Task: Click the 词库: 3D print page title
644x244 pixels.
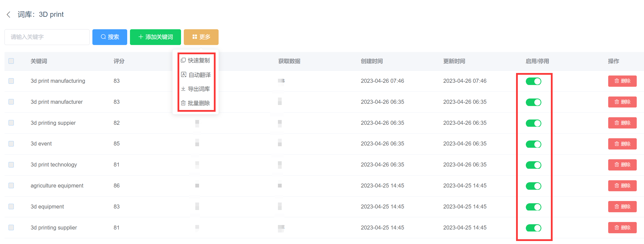Action: [41, 14]
